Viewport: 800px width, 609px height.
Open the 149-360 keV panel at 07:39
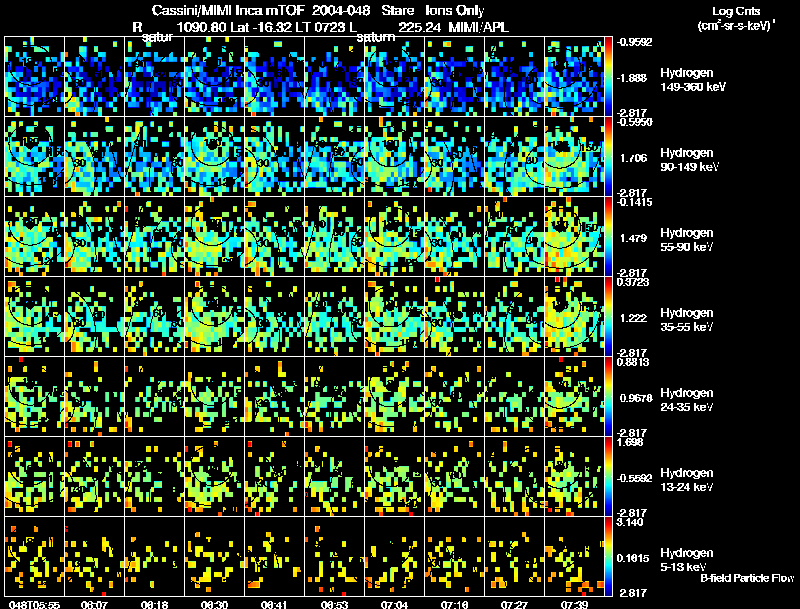(x=574, y=77)
